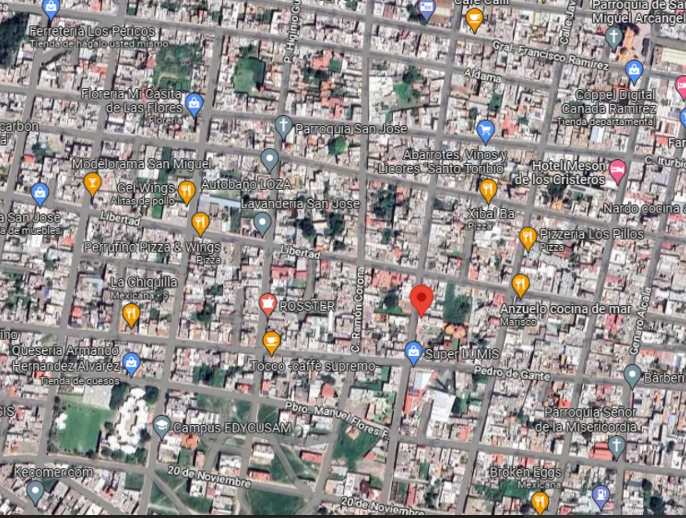This screenshot has width=686, height=518.
Task: Select the Broken Eggs restaurant pin
Action: 540,503
